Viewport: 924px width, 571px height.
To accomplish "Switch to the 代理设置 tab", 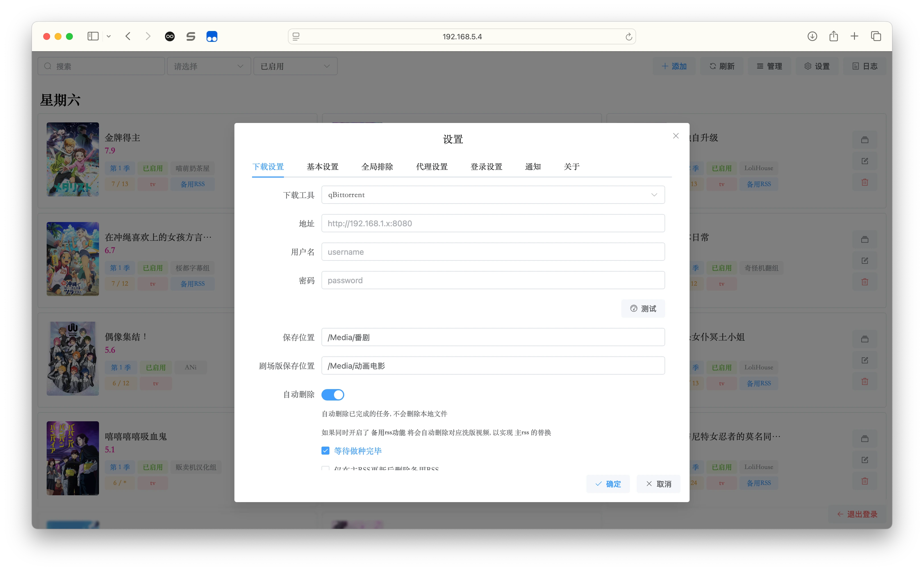I will click(432, 167).
